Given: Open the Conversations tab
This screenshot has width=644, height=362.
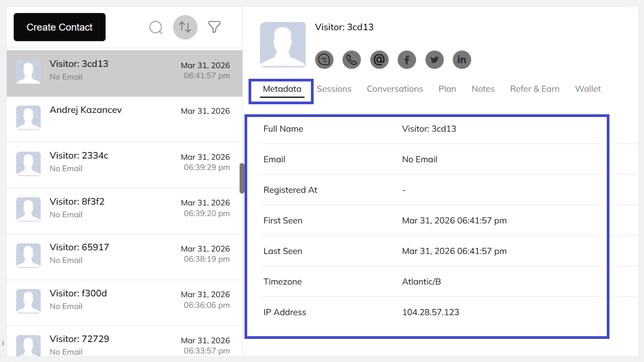Looking at the screenshot, I should point(395,89).
